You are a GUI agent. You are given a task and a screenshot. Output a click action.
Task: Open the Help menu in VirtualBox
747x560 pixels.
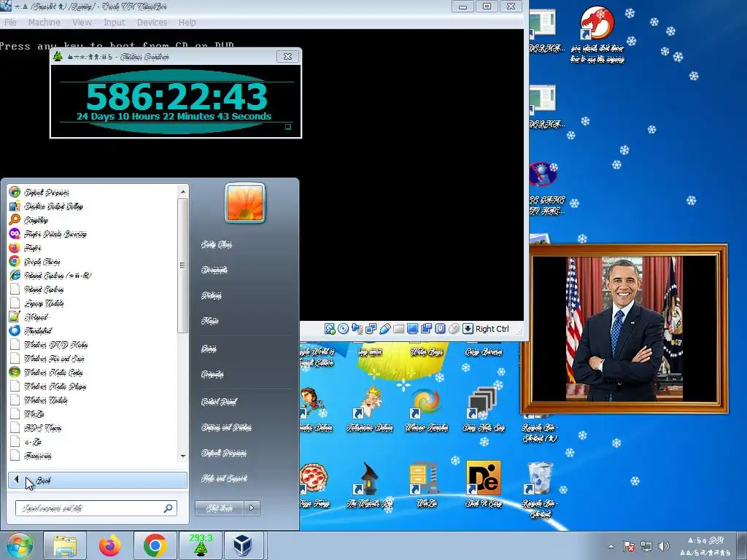tap(187, 23)
